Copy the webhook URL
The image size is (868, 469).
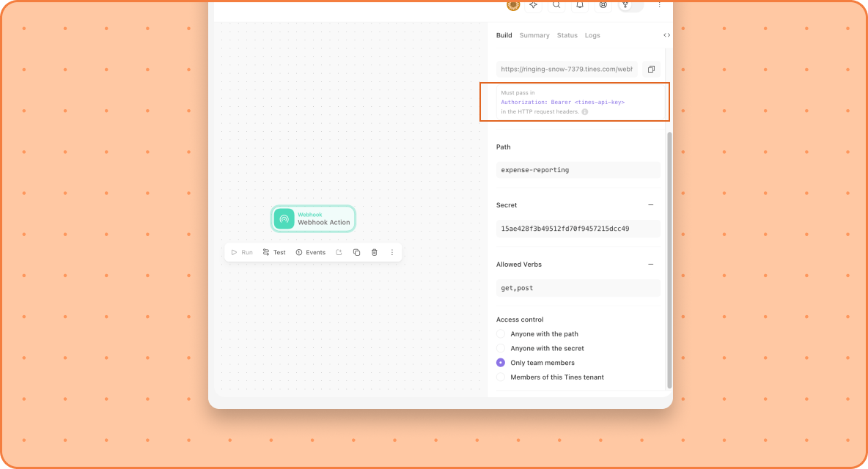click(651, 69)
